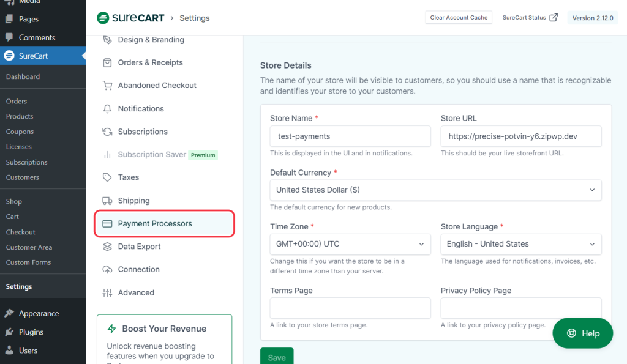Open the Store Language dropdown
Viewport: 627px width, 364px height.
pos(520,244)
